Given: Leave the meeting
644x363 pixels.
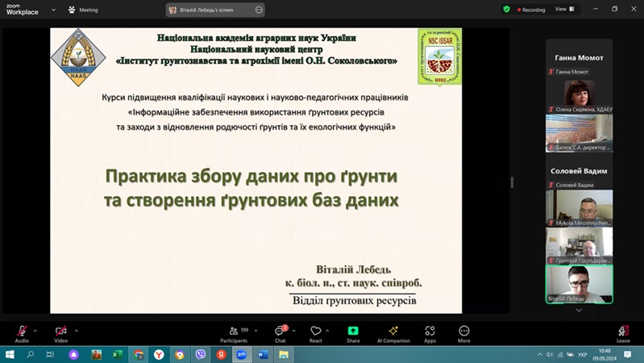Looking at the screenshot, I should pyautogui.click(x=623, y=334).
